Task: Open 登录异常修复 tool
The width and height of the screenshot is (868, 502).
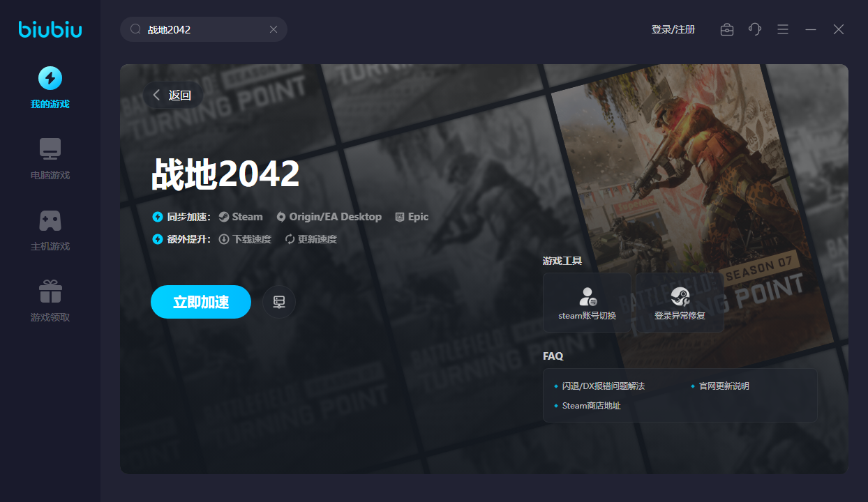Action: tap(680, 303)
